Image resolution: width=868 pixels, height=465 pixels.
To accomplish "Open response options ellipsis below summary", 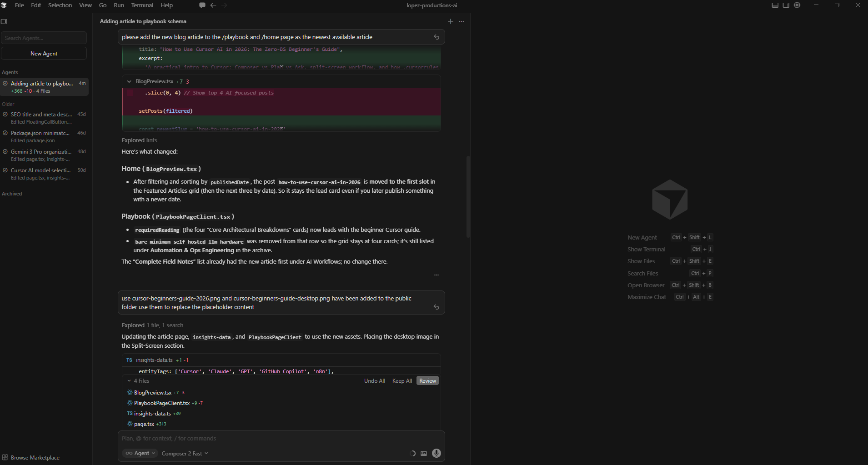I will [437, 275].
